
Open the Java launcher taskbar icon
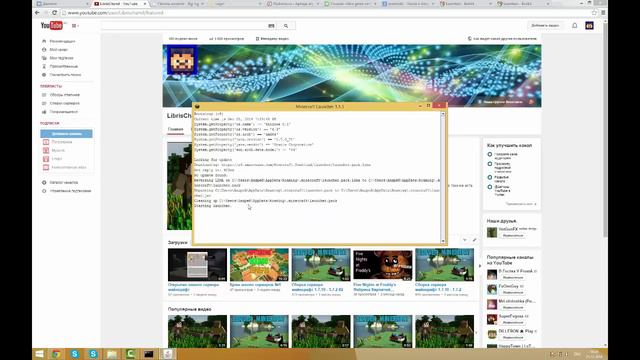pyautogui.click(x=167, y=354)
